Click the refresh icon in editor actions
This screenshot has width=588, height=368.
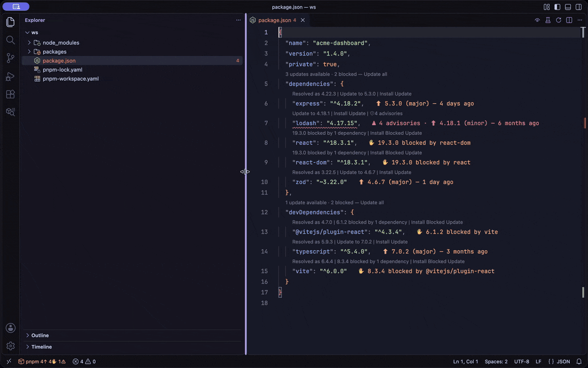coord(559,20)
